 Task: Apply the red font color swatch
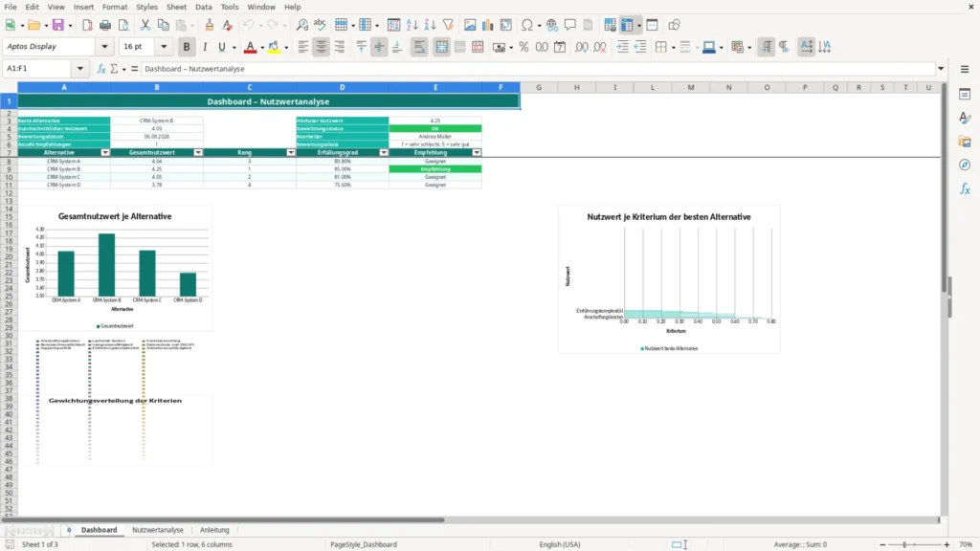(250, 47)
